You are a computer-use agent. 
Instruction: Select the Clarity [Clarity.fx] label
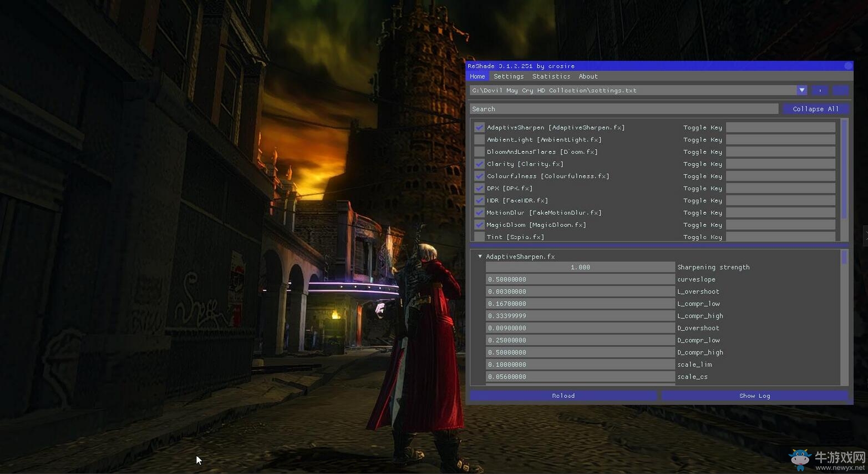pyautogui.click(x=525, y=164)
